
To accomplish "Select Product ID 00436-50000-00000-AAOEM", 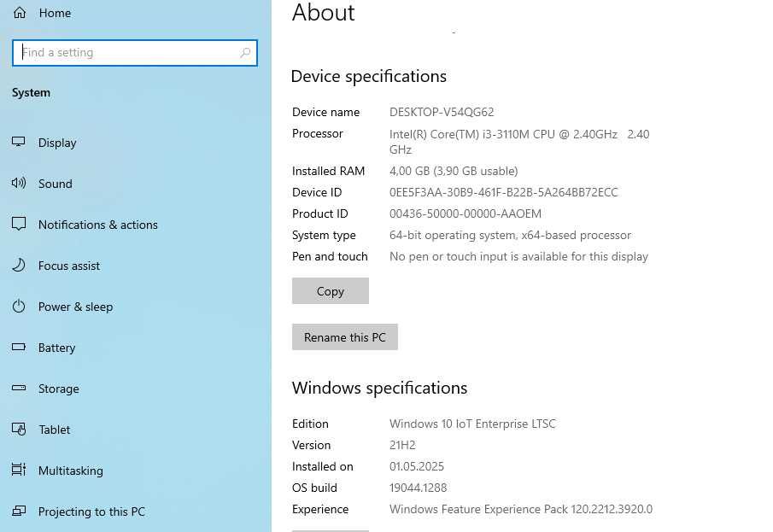I will [465, 213].
